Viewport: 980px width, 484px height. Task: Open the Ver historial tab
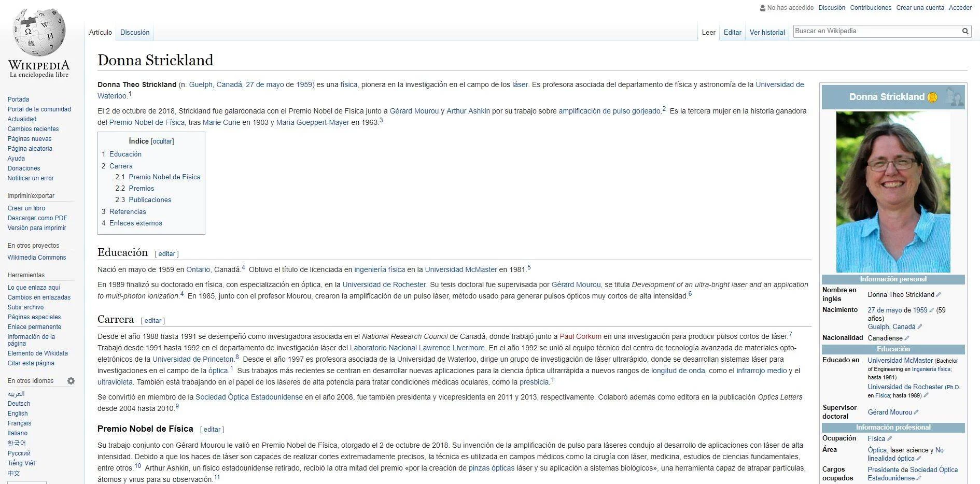[x=767, y=32]
